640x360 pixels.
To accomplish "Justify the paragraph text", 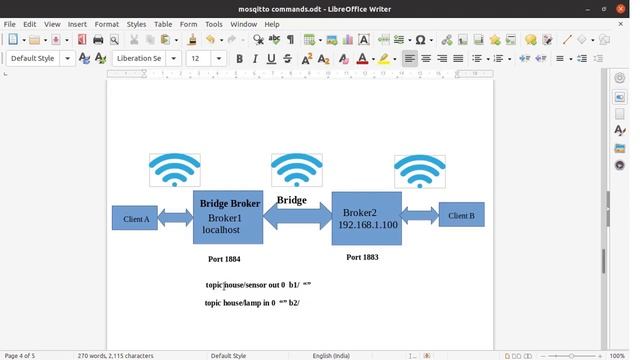I will (x=458, y=59).
